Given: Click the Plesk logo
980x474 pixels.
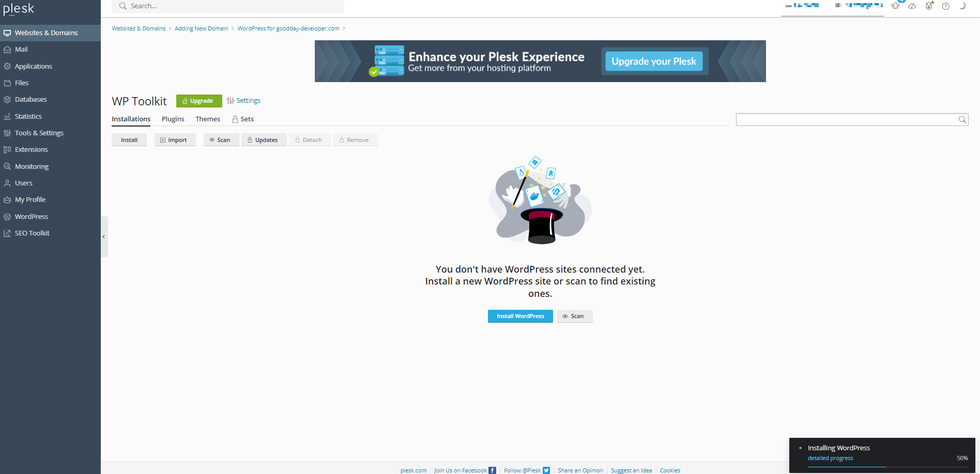Looking at the screenshot, I should click(x=19, y=9).
